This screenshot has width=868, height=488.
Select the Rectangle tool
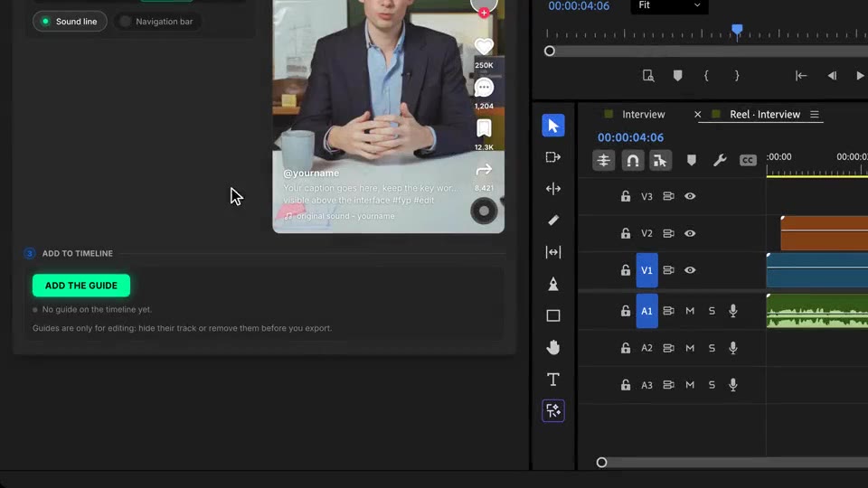click(553, 315)
